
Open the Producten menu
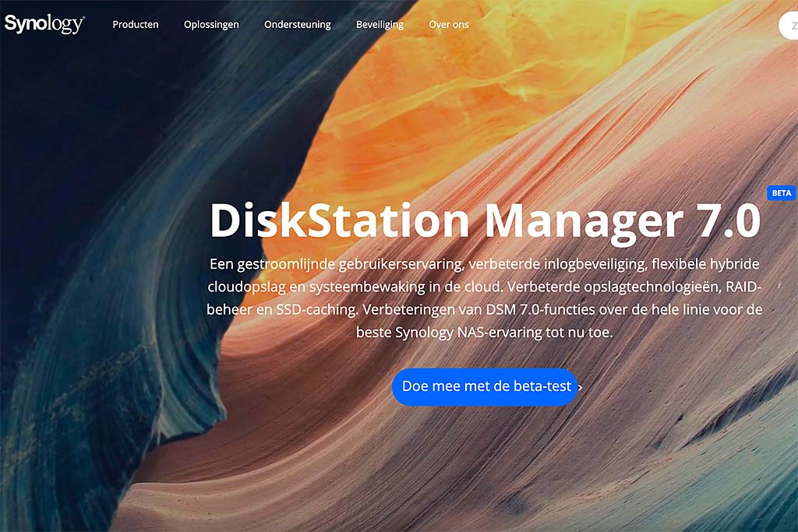click(x=136, y=24)
